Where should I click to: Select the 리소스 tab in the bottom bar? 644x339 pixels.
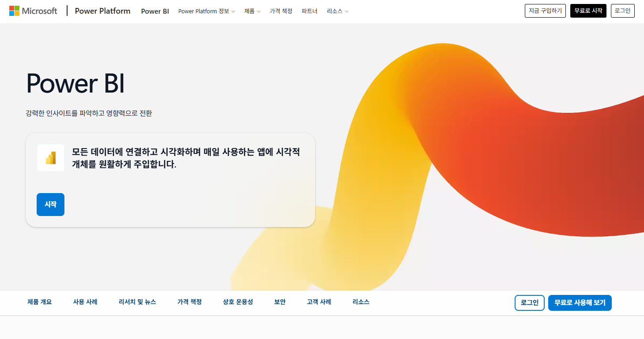point(361,302)
